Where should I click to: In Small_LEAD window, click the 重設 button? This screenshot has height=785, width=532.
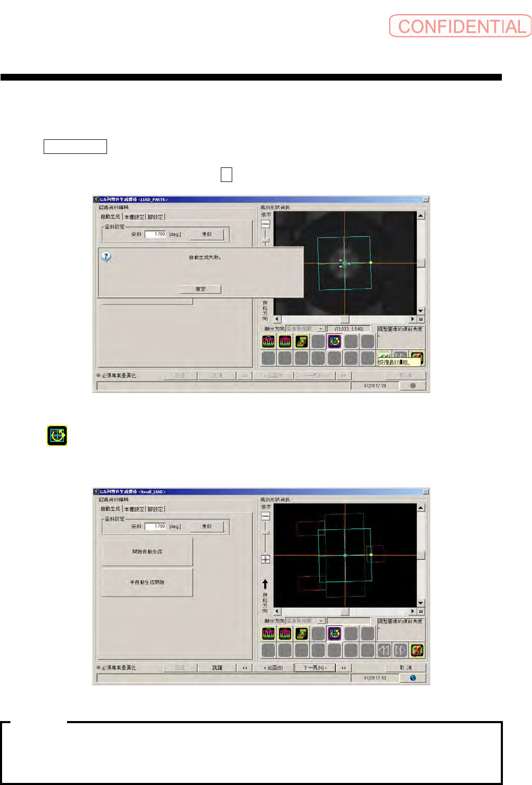point(207,527)
